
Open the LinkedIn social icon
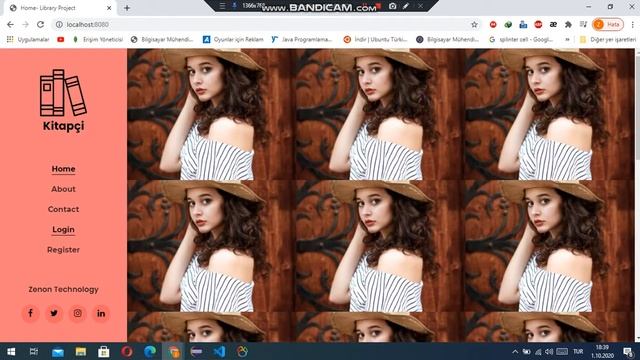101,313
